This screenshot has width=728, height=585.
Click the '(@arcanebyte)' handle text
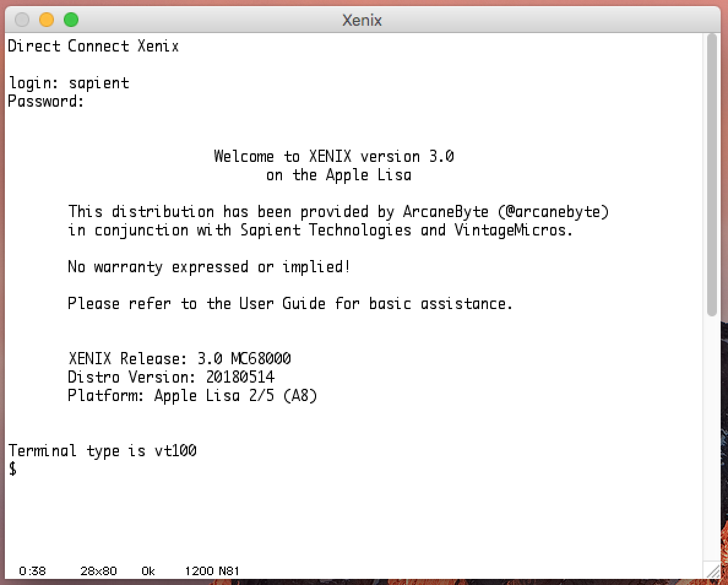pos(553,212)
